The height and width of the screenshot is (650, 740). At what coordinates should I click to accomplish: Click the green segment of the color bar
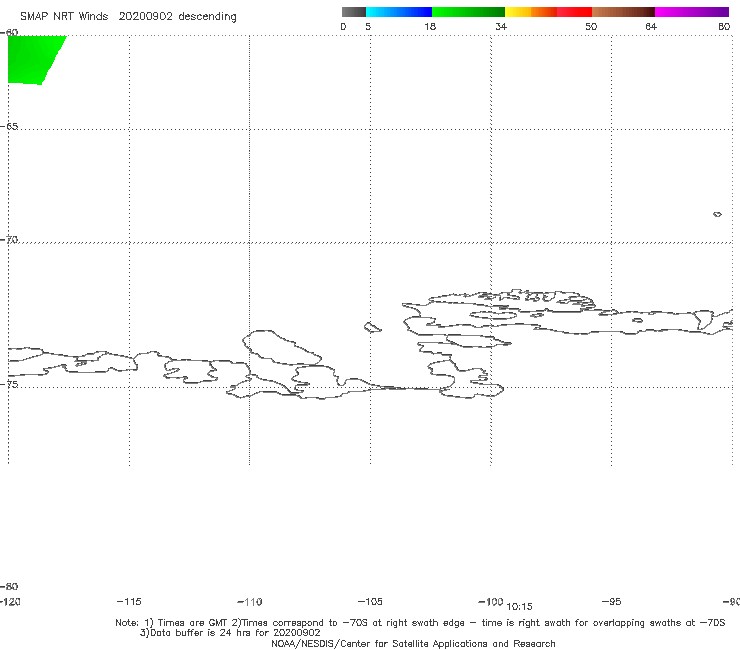468,12
